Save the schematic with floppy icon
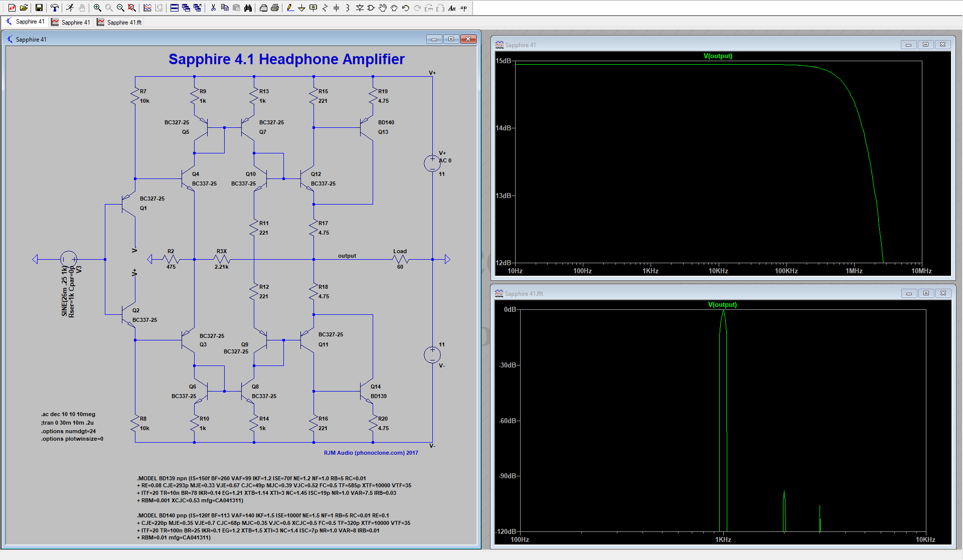 [x=39, y=8]
